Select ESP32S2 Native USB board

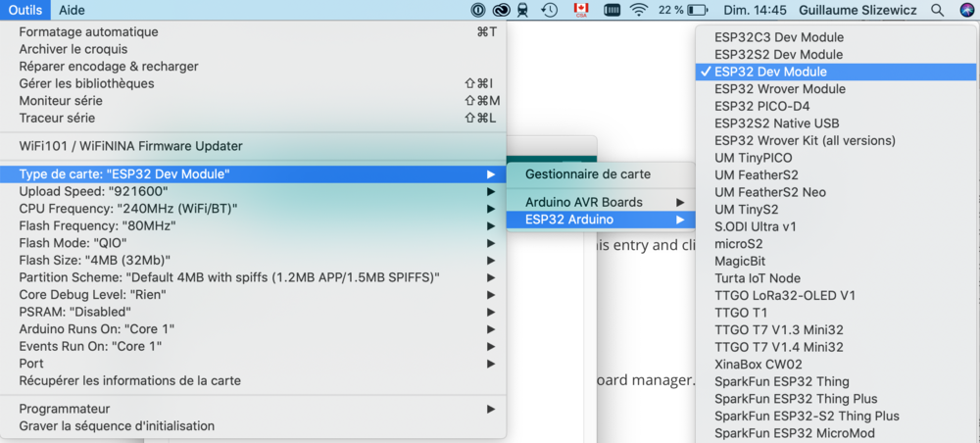coord(836,123)
